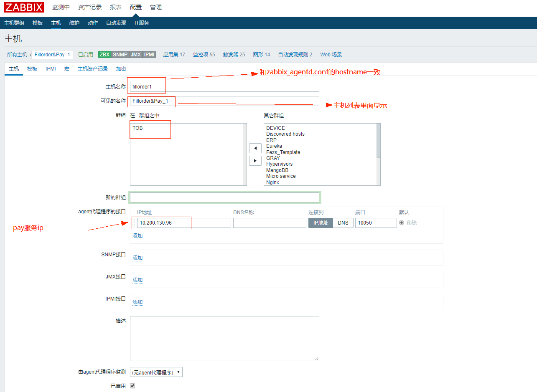Click 添加 under agent interface

137,236
